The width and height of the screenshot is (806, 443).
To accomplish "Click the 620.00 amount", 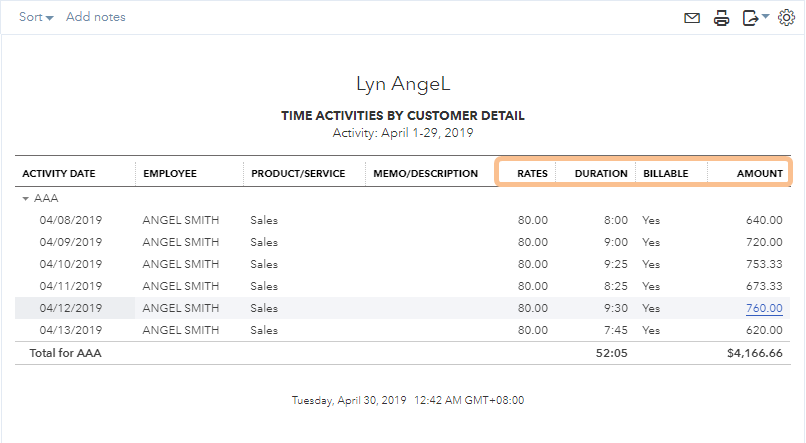I will coord(764,330).
